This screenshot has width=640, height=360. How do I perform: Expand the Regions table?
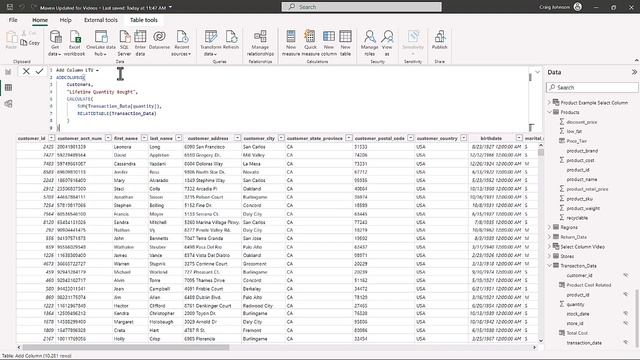pos(549,227)
